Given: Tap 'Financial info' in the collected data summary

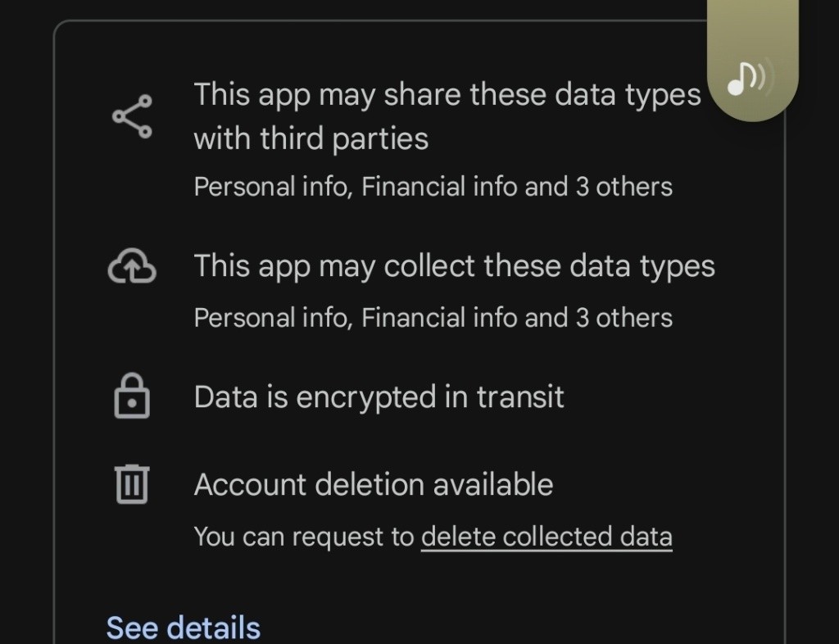Looking at the screenshot, I should coord(439,318).
